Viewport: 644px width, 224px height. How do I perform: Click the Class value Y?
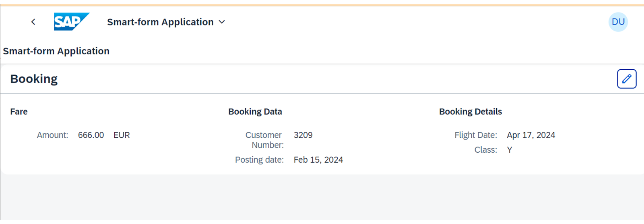click(510, 150)
